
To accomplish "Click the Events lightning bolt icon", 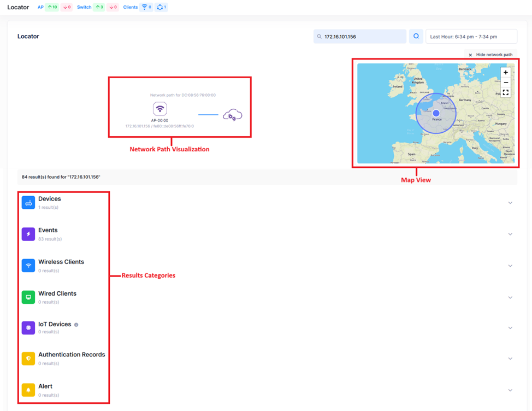I will (x=28, y=234).
